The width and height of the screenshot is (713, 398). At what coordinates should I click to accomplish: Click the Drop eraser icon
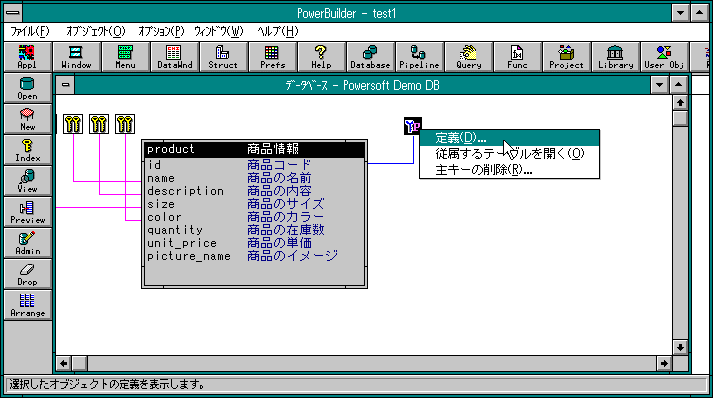pos(28,274)
